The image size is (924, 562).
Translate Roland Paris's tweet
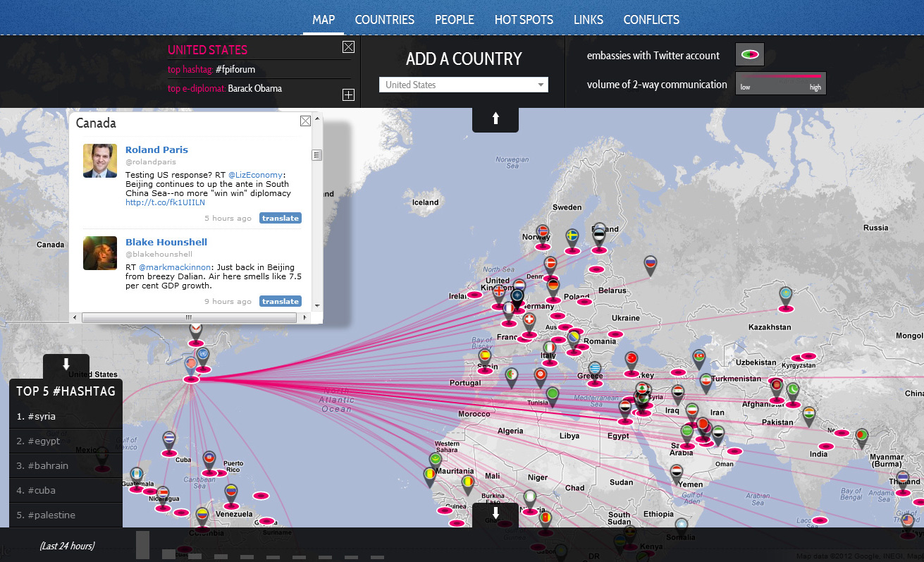tap(280, 218)
